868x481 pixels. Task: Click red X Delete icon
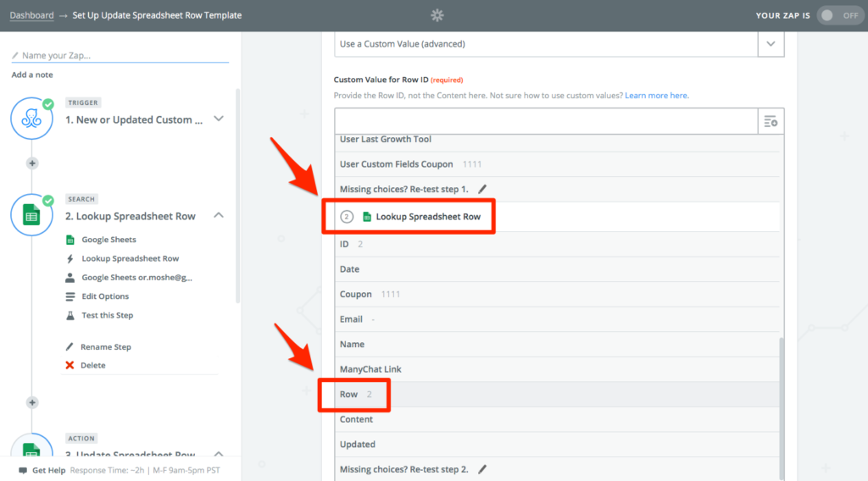point(70,365)
